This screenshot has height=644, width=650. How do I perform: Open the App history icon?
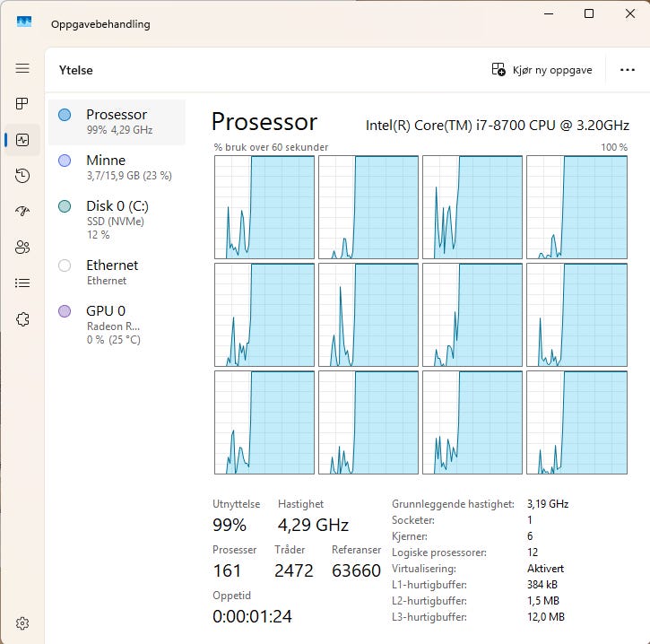pos(22,176)
